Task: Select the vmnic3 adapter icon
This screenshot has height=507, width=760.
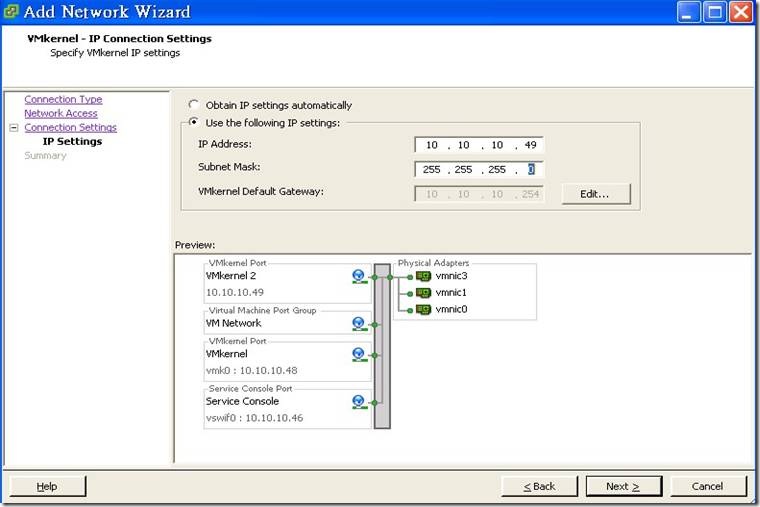Action: click(423, 276)
